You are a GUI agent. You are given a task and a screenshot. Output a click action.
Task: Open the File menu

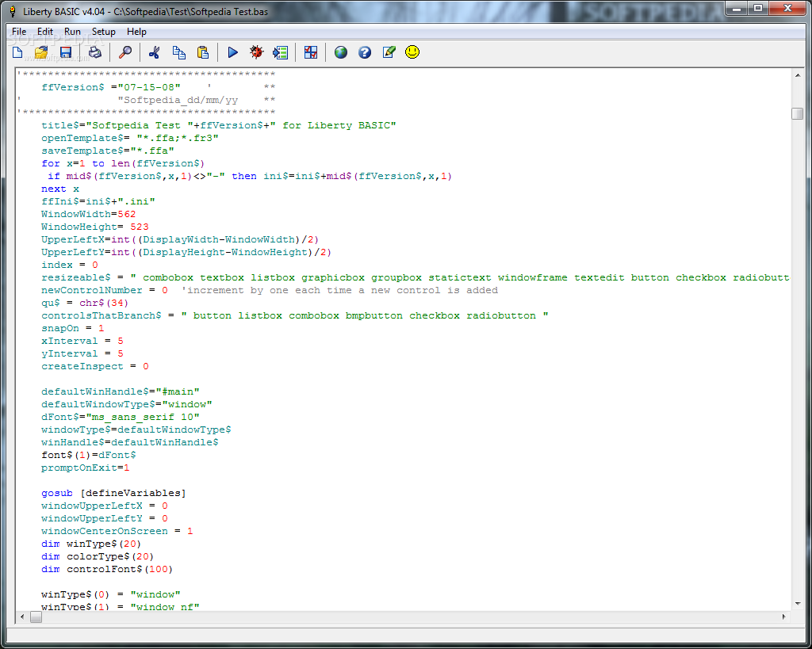19,32
